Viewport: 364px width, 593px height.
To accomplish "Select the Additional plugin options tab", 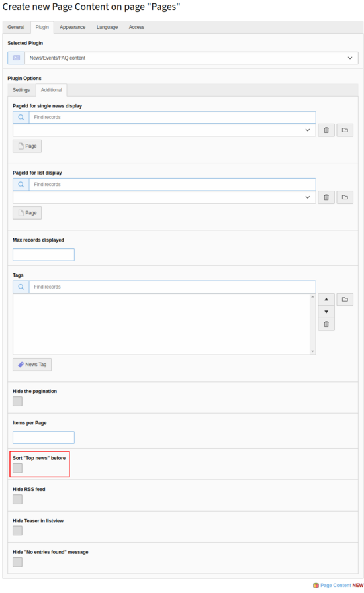I will point(52,90).
